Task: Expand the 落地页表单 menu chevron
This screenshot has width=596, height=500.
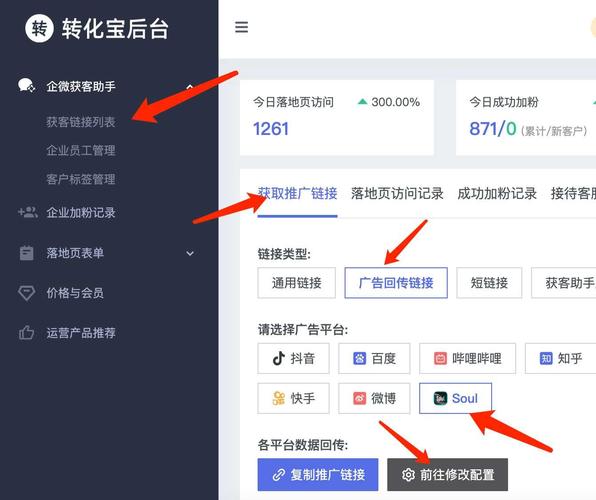Action: click(190, 253)
